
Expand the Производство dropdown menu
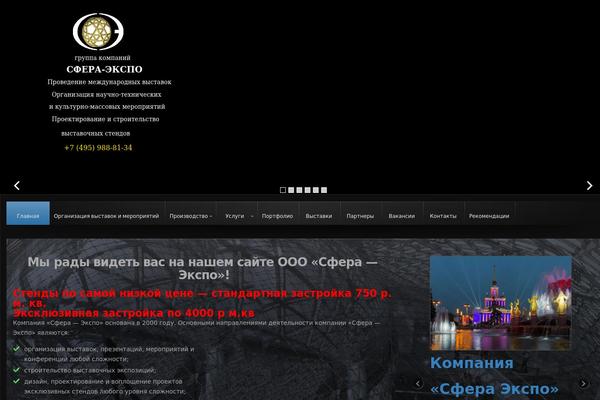(191, 216)
